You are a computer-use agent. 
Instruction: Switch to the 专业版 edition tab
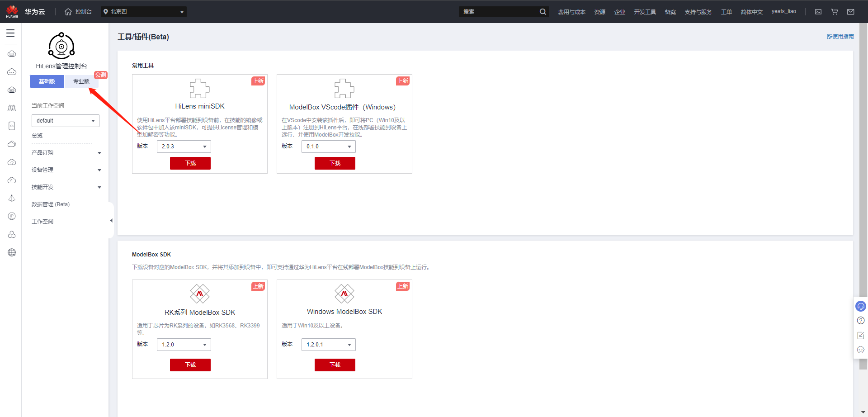pos(81,81)
